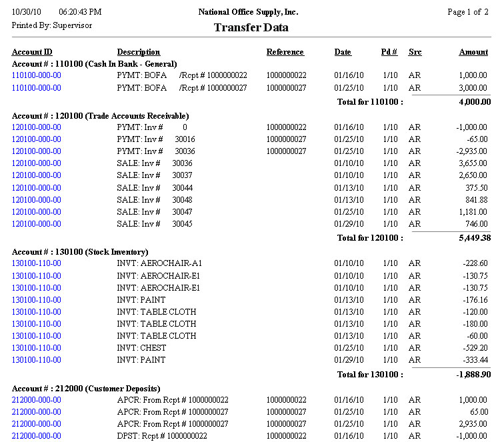Open account 110100-000-00 link for receipt 1000000022
The image size is (504, 442).
click(37, 76)
